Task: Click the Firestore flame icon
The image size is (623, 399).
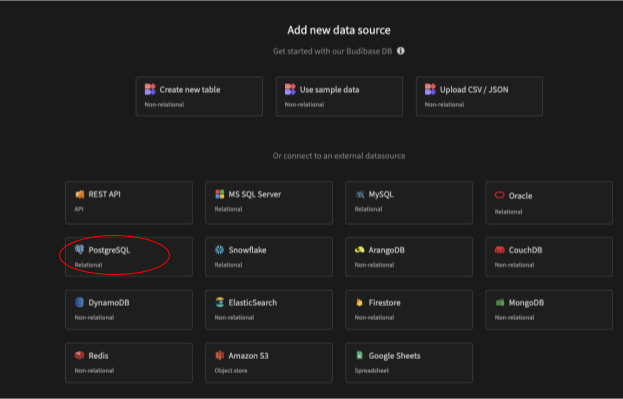Action: coord(360,302)
